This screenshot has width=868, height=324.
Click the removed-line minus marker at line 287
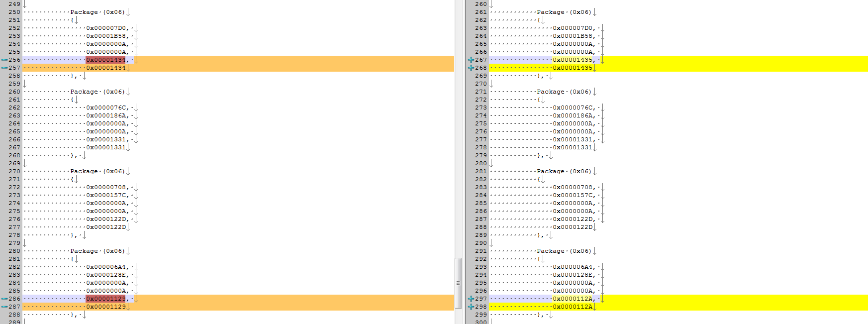coord(4,307)
